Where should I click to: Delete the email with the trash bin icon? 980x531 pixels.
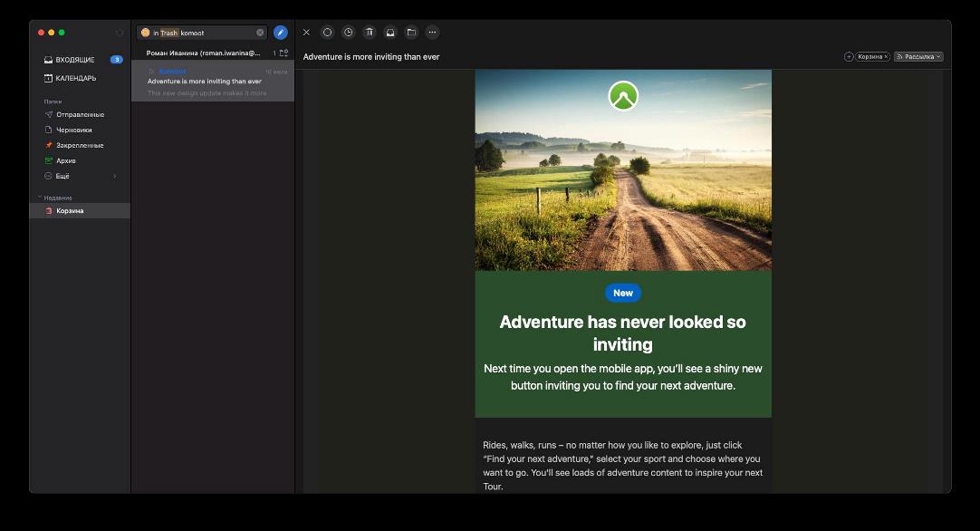370,33
